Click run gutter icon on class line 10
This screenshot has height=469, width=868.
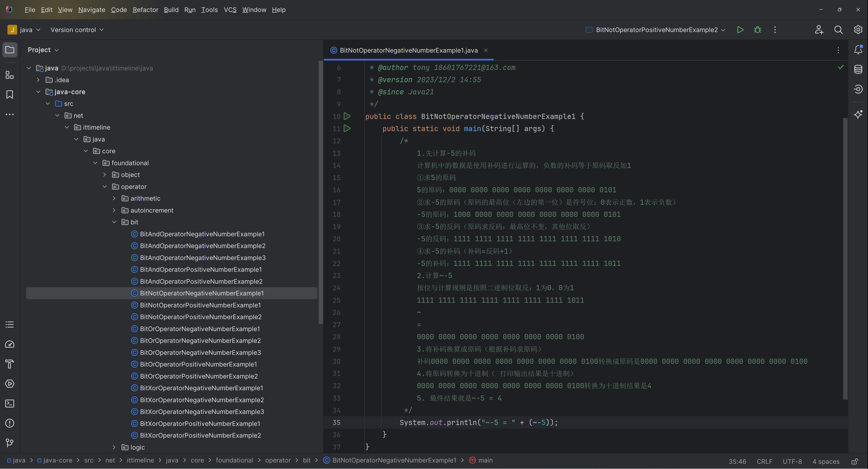coord(347,116)
